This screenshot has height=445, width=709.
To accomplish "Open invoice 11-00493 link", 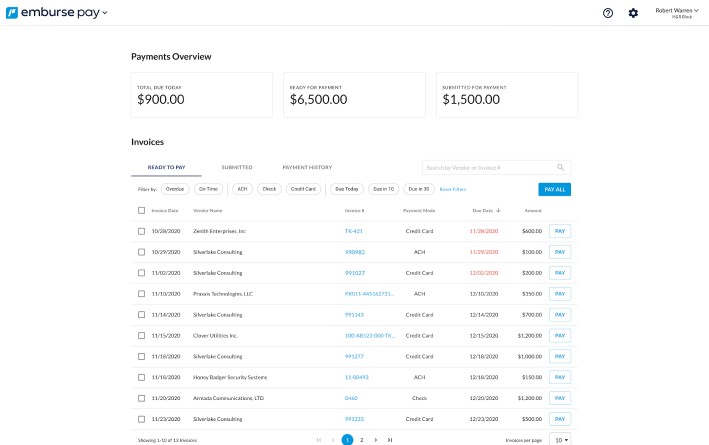I will [x=357, y=377].
